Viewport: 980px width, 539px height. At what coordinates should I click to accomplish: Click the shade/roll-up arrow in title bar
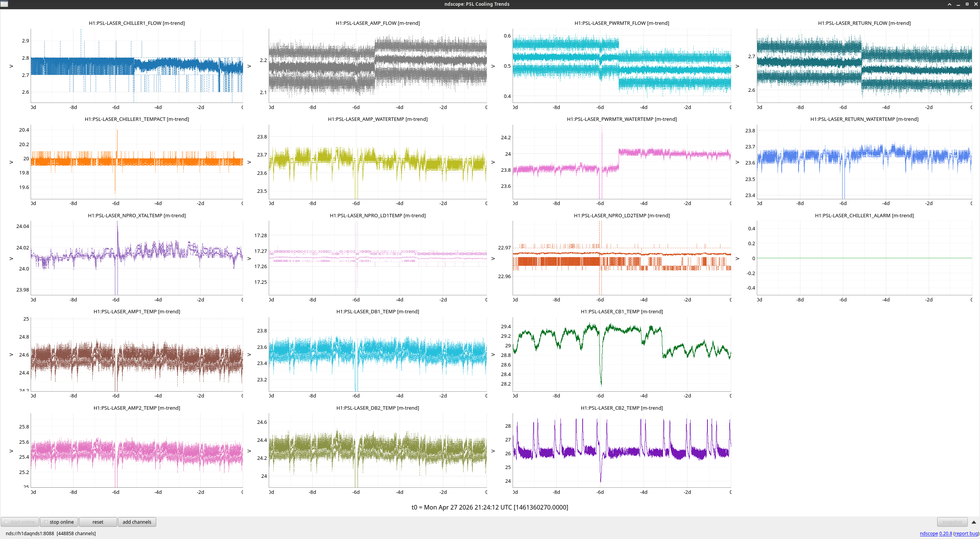[x=949, y=4]
